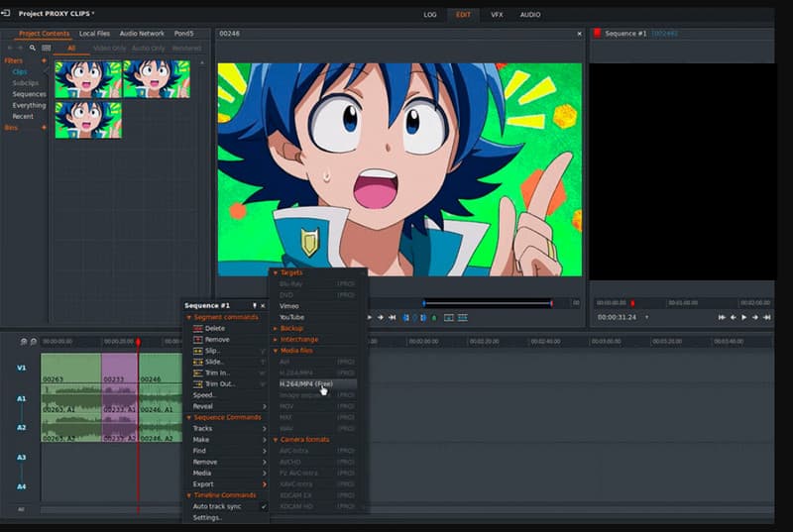Jump to end in the Sequence #1 viewer
This screenshot has width=793, height=532.
(x=766, y=317)
